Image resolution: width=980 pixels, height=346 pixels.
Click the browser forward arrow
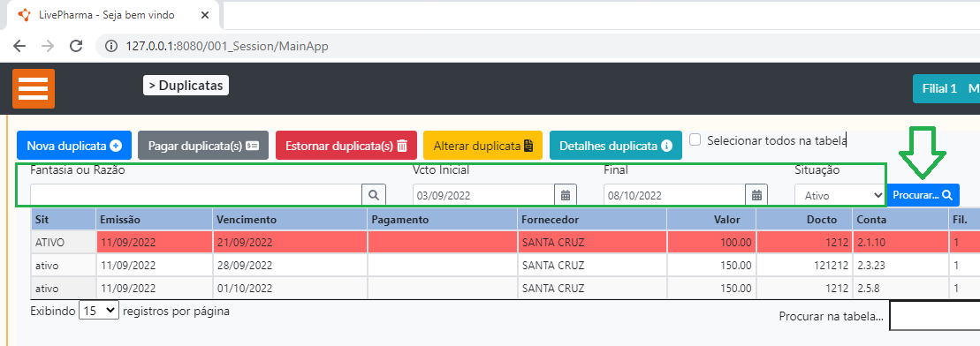coord(48,46)
